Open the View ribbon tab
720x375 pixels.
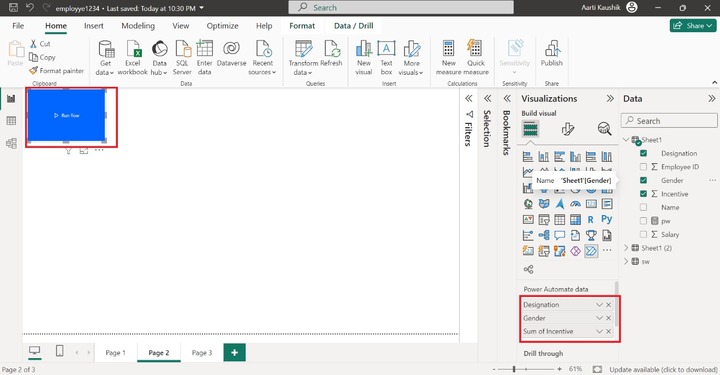(180, 26)
